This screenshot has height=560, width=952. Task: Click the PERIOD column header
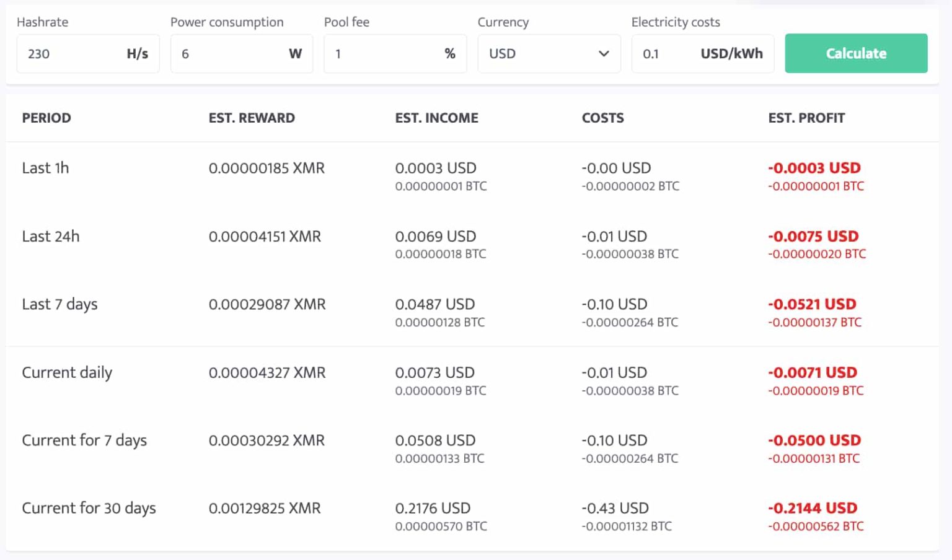(x=46, y=118)
